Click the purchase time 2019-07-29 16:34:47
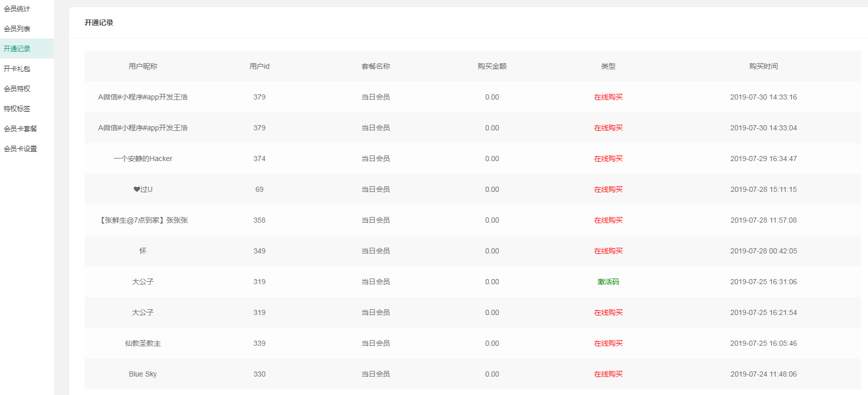Image resolution: width=868 pixels, height=395 pixels. pyautogui.click(x=763, y=159)
